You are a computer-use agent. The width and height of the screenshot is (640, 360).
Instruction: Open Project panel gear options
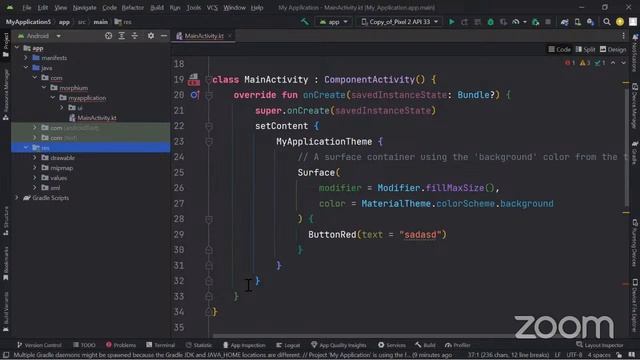151,36
